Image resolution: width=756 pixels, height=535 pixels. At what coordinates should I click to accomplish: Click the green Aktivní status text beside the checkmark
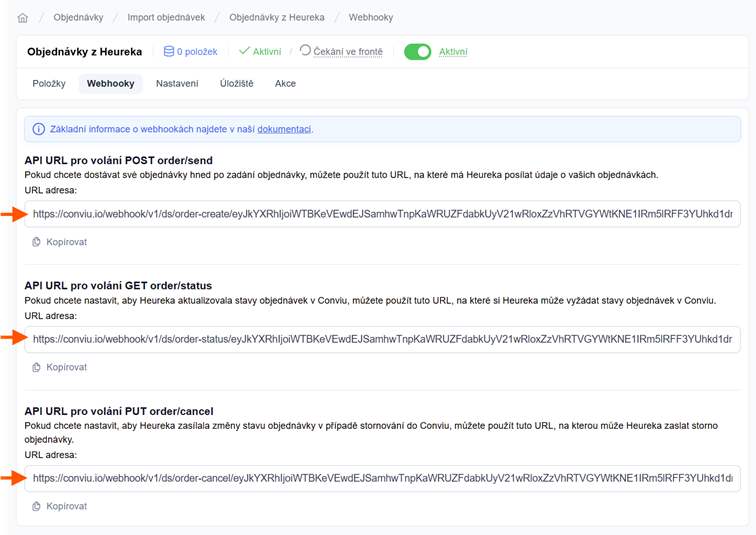(267, 52)
